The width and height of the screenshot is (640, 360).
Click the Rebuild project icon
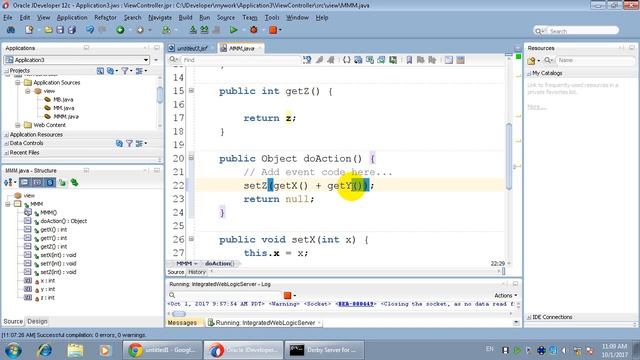(x=204, y=30)
